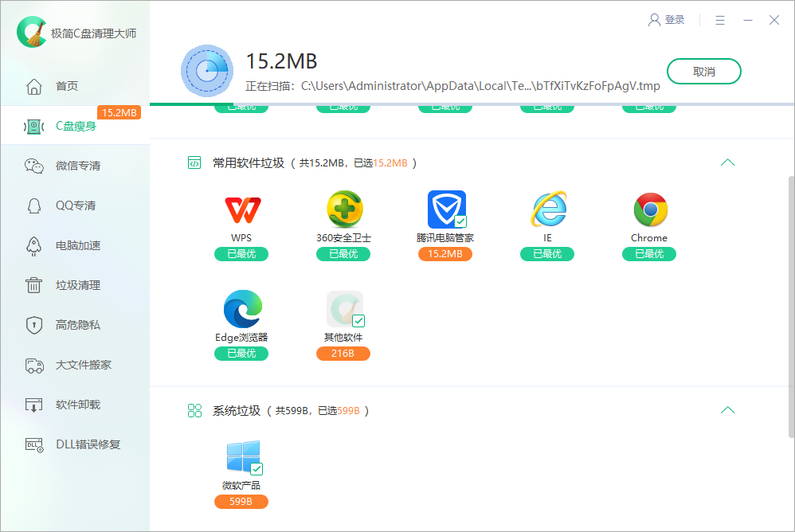Switch to 首页 in the sidebar
Screen dimensions: 795x532
point(76,86)
